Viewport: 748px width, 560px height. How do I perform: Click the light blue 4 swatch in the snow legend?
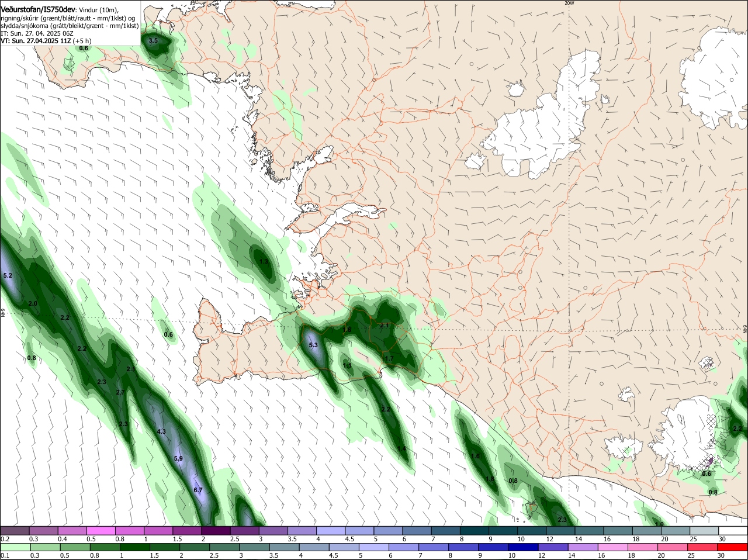[331, 531]
